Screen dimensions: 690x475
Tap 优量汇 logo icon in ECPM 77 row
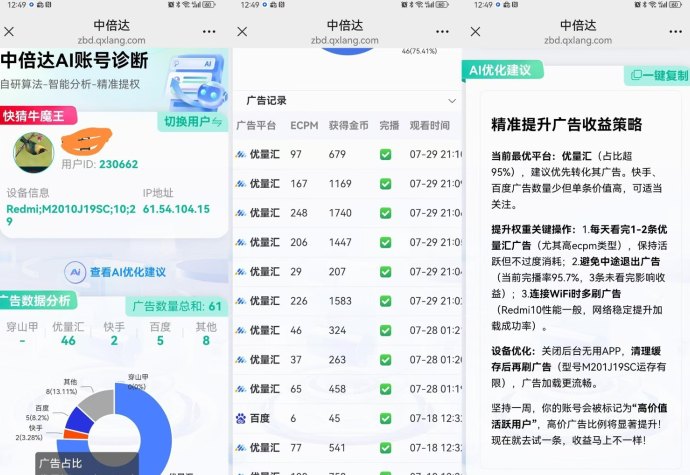(241, 448)
